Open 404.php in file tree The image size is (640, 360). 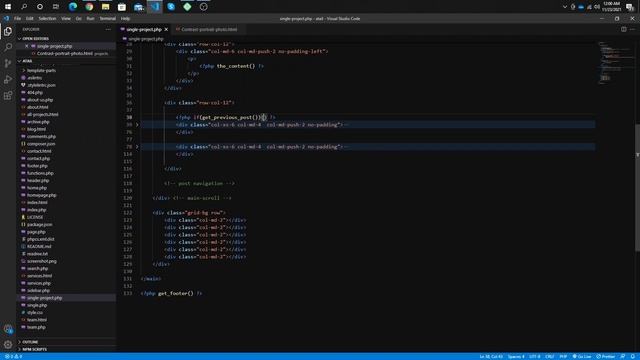35,93
